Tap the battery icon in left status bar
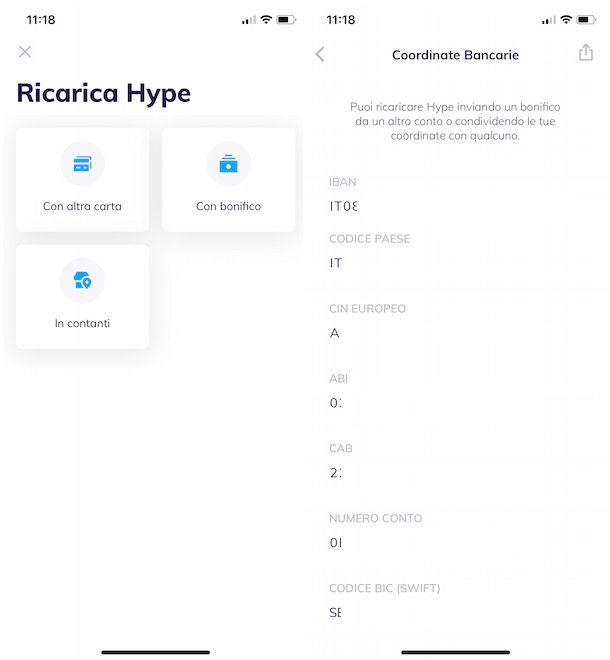This screenshot has height=660, width=610. 286,20
